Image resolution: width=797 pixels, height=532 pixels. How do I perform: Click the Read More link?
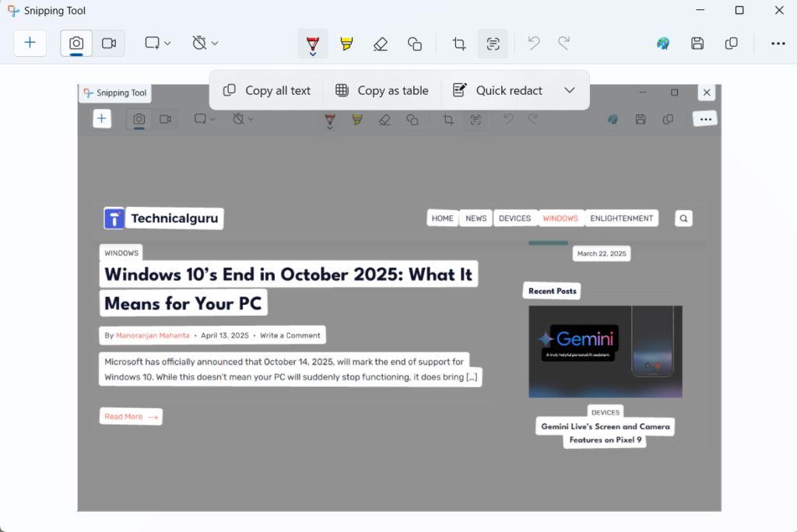[x=131, y=417]
